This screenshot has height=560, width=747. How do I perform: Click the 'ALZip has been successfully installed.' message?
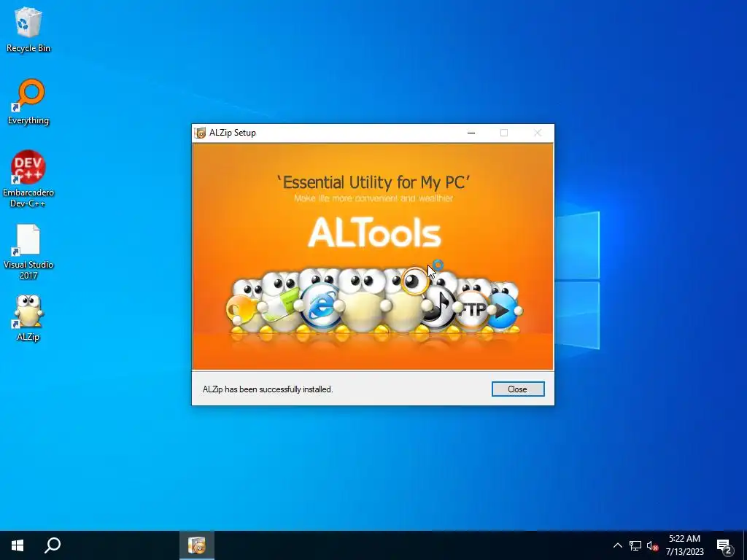(268, 389)
